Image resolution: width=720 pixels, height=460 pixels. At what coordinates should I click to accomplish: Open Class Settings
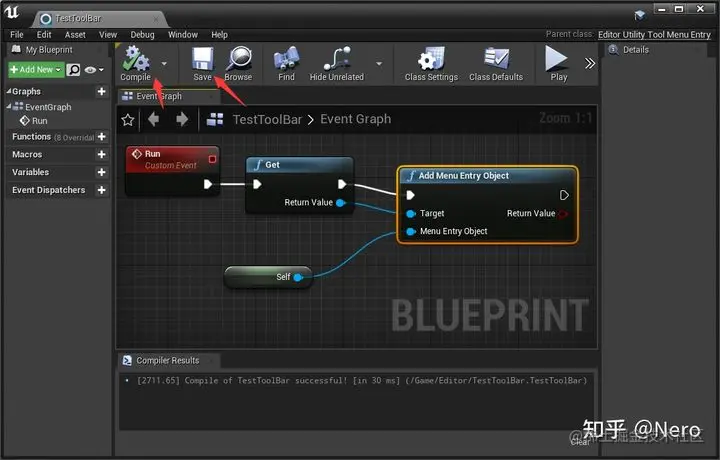(431, 63)
